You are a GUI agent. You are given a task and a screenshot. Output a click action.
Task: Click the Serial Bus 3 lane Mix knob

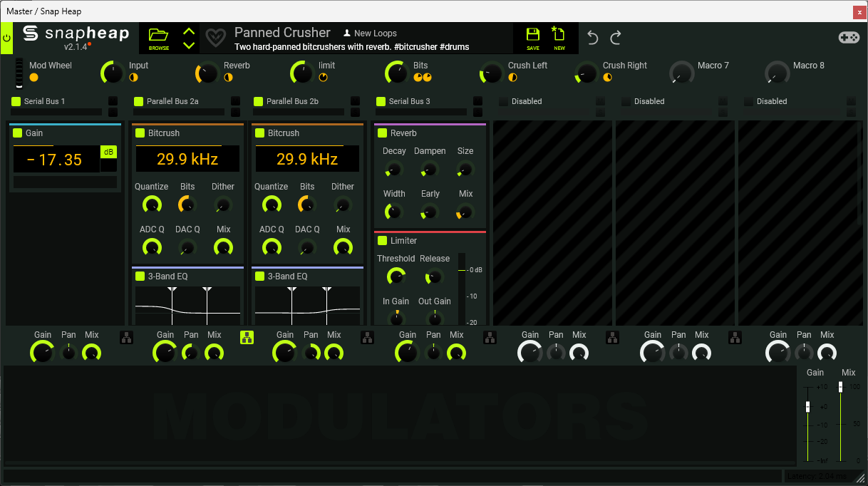coord(456,352)
